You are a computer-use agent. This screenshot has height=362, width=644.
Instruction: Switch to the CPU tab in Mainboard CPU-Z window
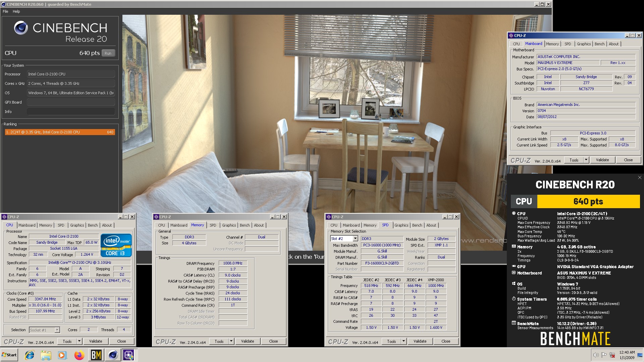516,44
